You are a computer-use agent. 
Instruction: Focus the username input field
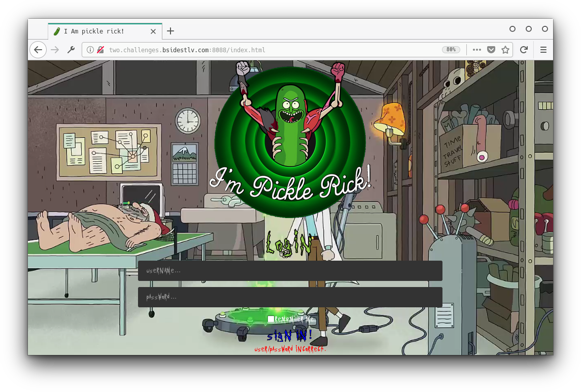290,271
